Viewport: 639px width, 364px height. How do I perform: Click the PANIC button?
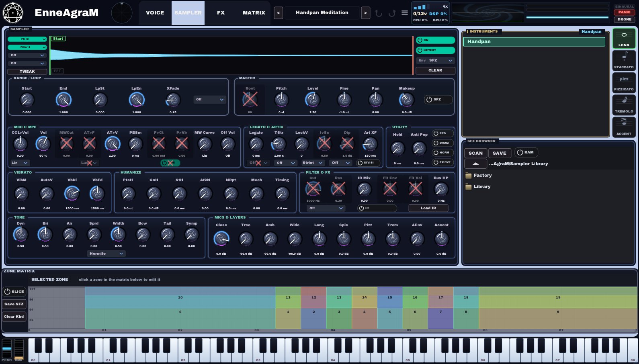click(x=624, y=12)
